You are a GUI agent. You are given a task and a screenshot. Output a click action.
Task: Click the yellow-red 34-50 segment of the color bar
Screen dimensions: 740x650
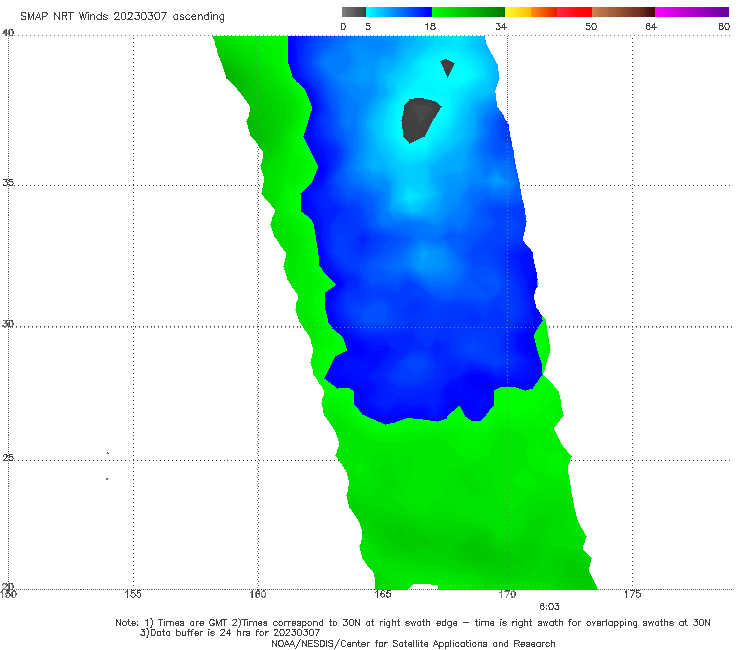coord(548,12)
